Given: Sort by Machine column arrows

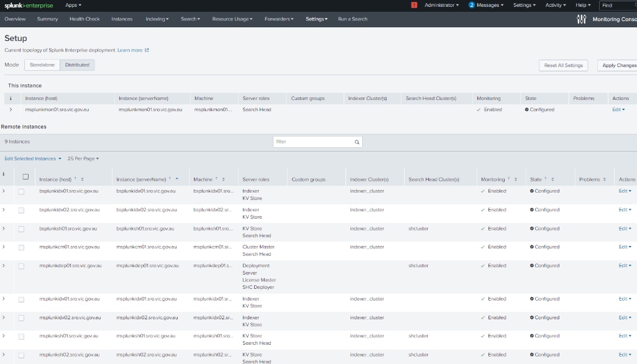Looking at the screenshot, I should [x=224, y=179].
